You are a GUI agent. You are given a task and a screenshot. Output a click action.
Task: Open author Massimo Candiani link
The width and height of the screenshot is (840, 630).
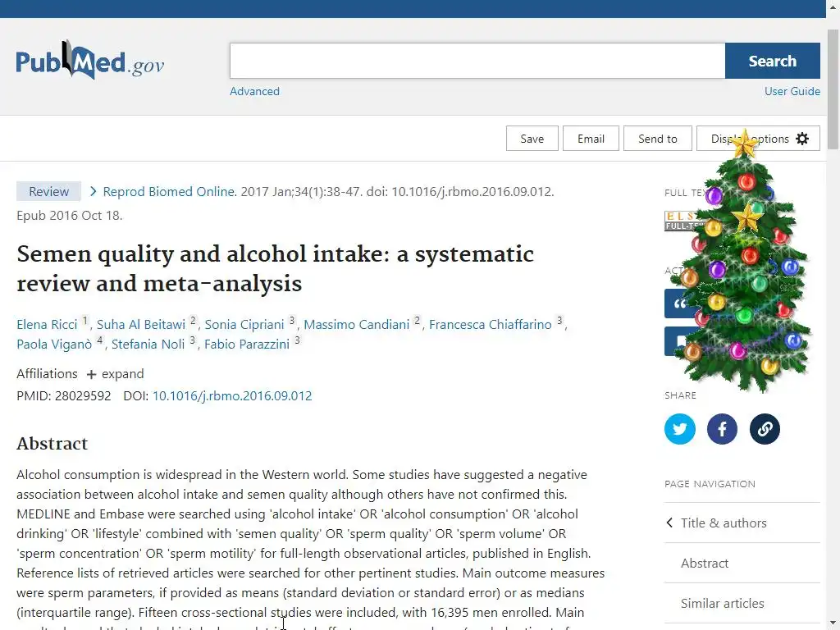[x=356, y=325]
